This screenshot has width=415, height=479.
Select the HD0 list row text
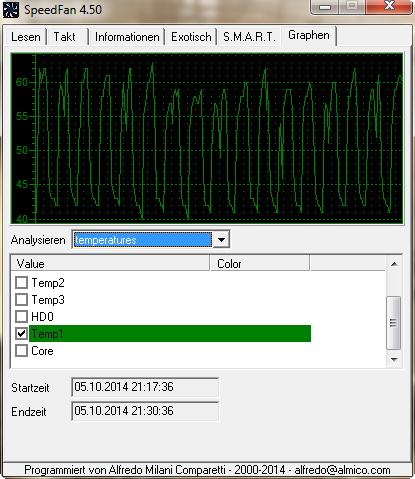42,316
